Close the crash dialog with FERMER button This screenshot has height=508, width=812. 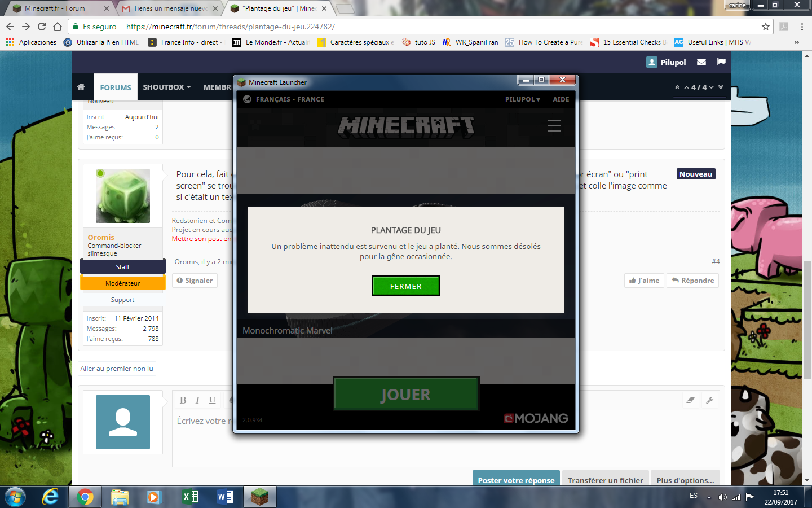(405, 286)
